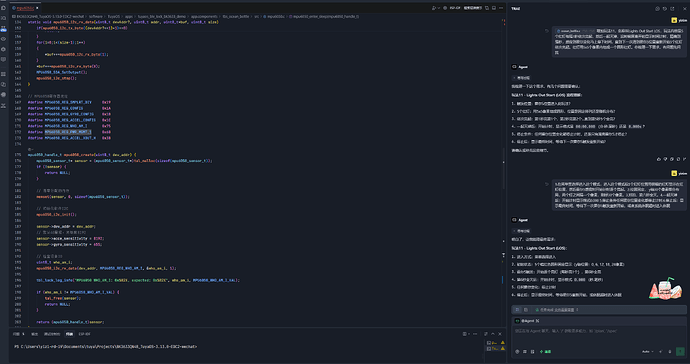Open the chat history icon in the chat panel header
The height and width of the screenshot is (364, 690).
pyautogui.click(x=665, y=8)
